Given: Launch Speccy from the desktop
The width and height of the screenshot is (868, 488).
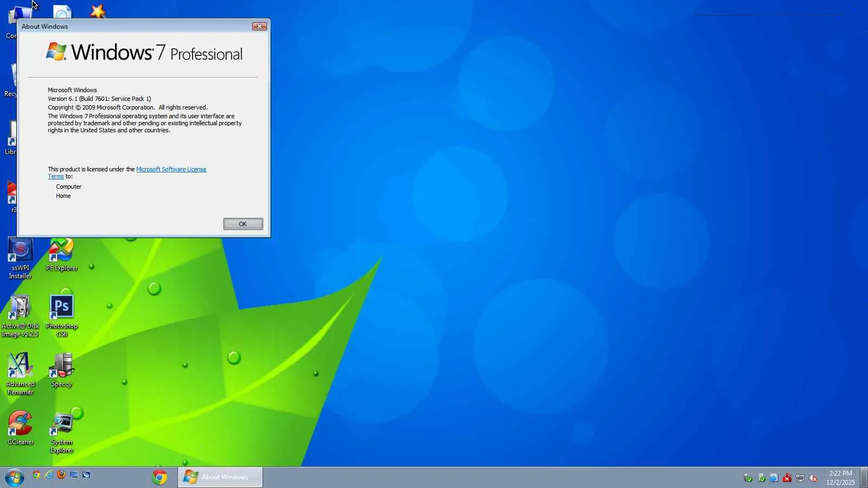Looking at the screenshot, I should point(62,370).
